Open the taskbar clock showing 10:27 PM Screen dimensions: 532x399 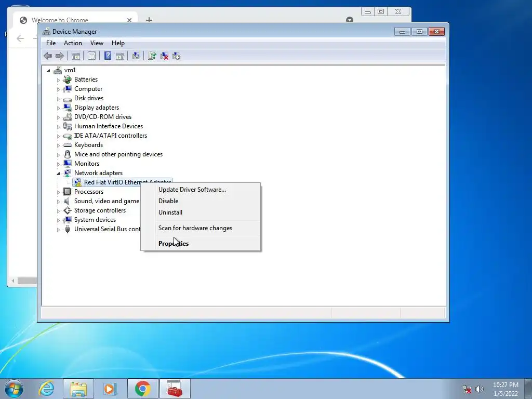506,389
